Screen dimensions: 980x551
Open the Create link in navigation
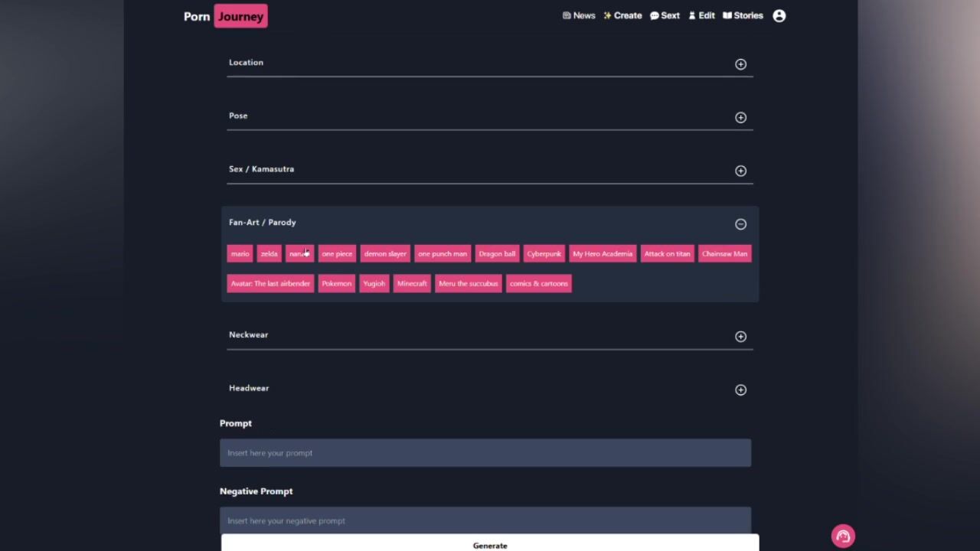(622, 16)
